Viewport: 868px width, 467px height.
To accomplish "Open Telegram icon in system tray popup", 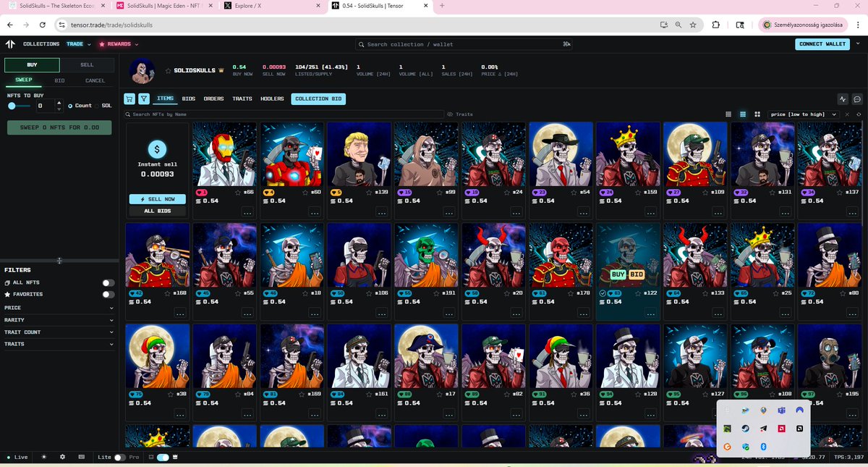I will click(x=764, y=429).
